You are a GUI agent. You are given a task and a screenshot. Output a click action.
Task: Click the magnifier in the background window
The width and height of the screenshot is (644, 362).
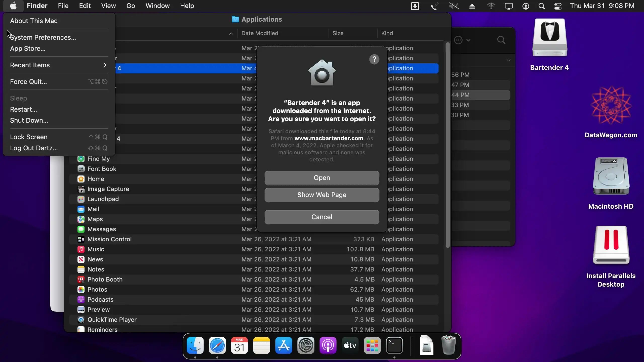pyautogui.click(x=501, y=40)
